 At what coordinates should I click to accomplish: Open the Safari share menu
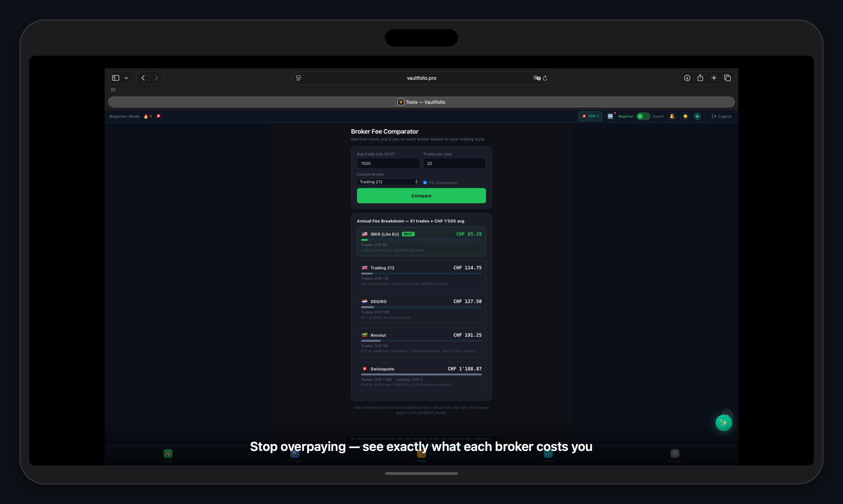click(x=700, y=78)
